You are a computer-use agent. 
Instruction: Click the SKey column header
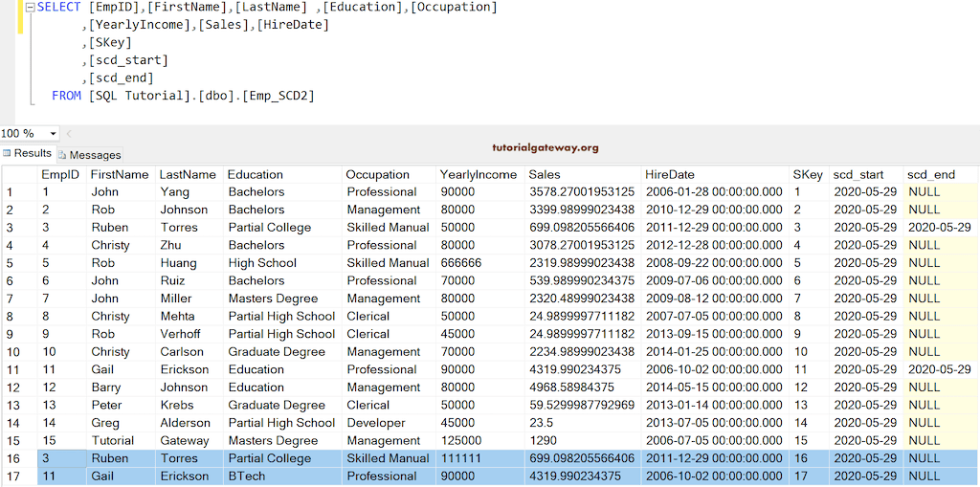808,174
